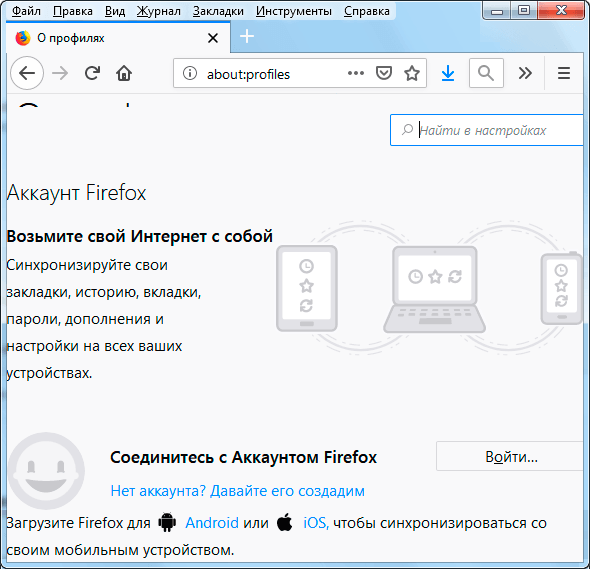Open the iOS download link
This screenshot has height=569, width=590.
coord(316,523)
